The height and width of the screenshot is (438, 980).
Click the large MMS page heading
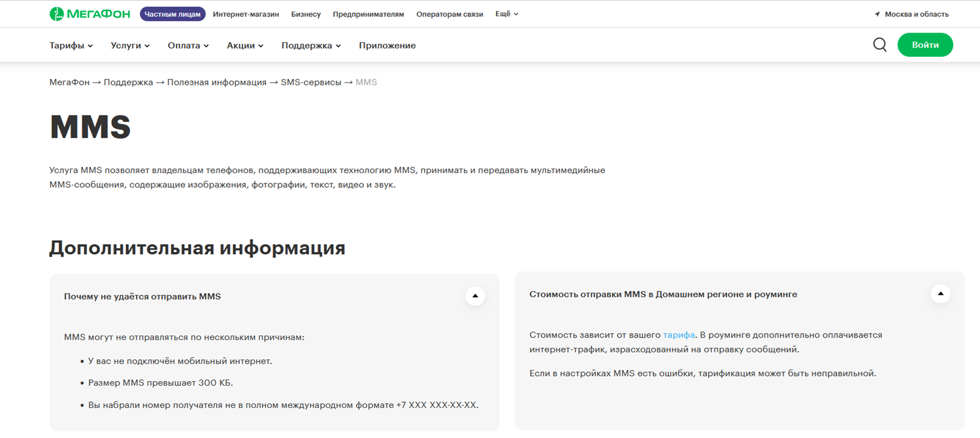pyautogui.click(x=90, y=127)
